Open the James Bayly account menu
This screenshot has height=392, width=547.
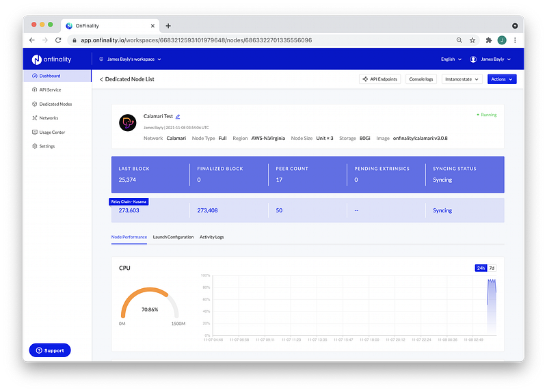(x=495, y=59)
